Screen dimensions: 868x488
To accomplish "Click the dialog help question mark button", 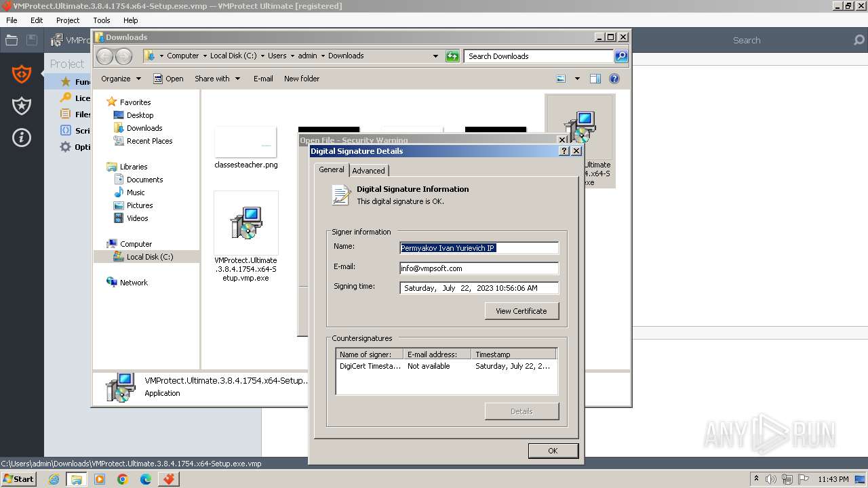I will (x=564, y=151).
